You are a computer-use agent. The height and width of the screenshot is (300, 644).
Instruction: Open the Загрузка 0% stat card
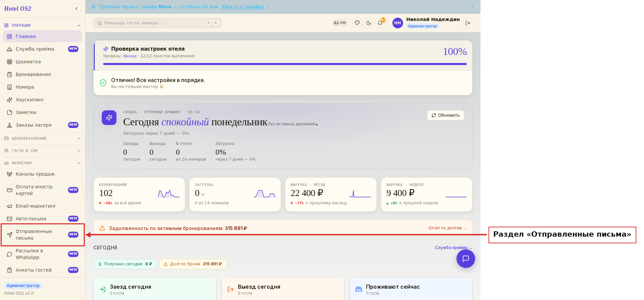pos(235,195)
